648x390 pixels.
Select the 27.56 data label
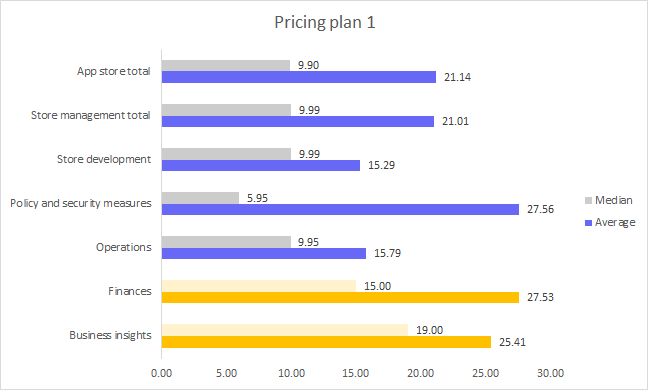pyautogui.click(x=540, y=209)
